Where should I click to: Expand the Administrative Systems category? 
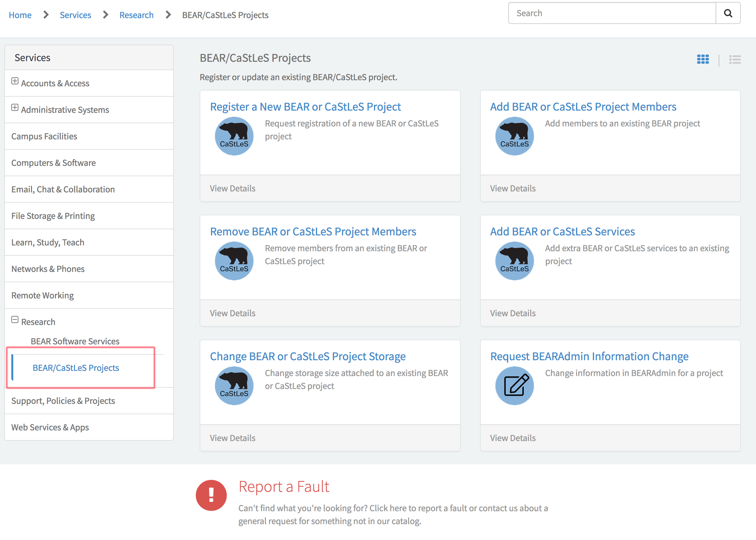[x=15, y=108]
